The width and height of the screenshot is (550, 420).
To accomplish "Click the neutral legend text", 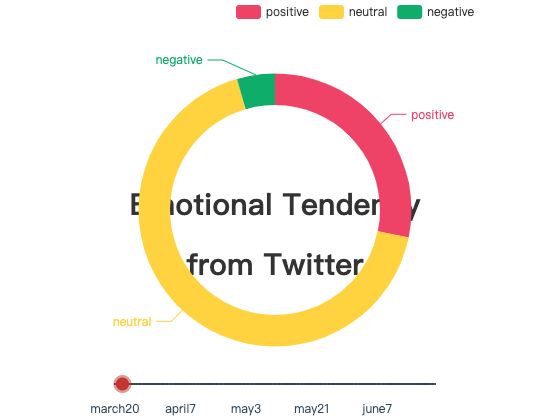I will (368, 12).
